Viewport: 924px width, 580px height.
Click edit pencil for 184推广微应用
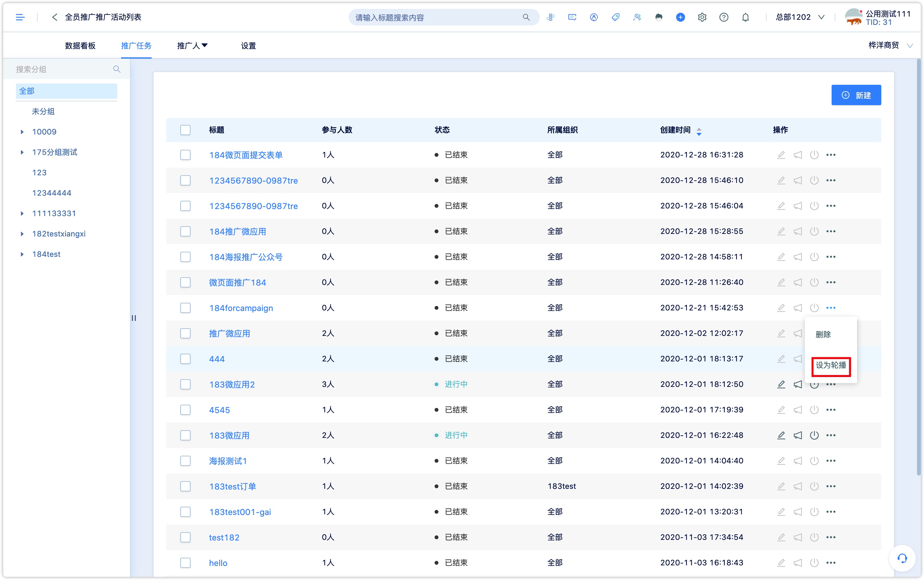pyautogui.click(x=781, y=231)
